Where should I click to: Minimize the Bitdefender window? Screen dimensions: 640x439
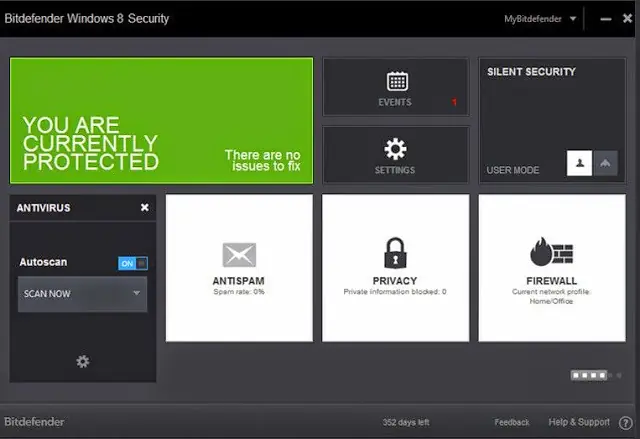coord(606,19)
